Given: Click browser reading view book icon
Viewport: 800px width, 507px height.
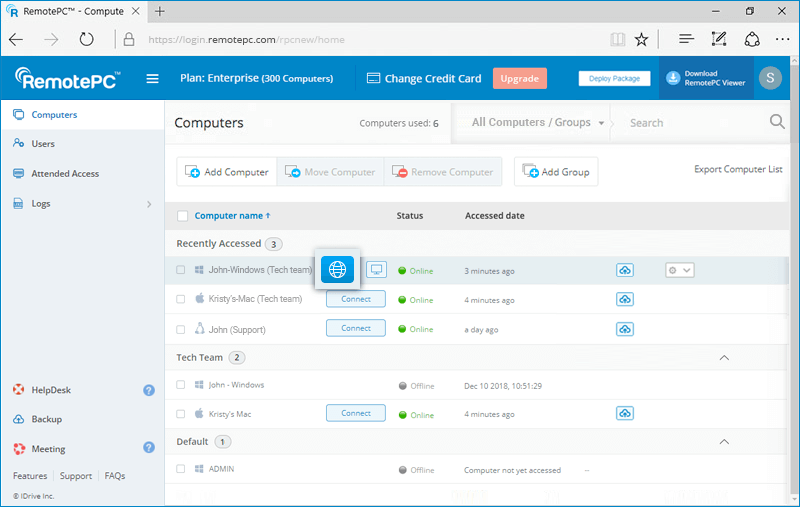Looking at the screenshot, I should click(x=617, y=39).
